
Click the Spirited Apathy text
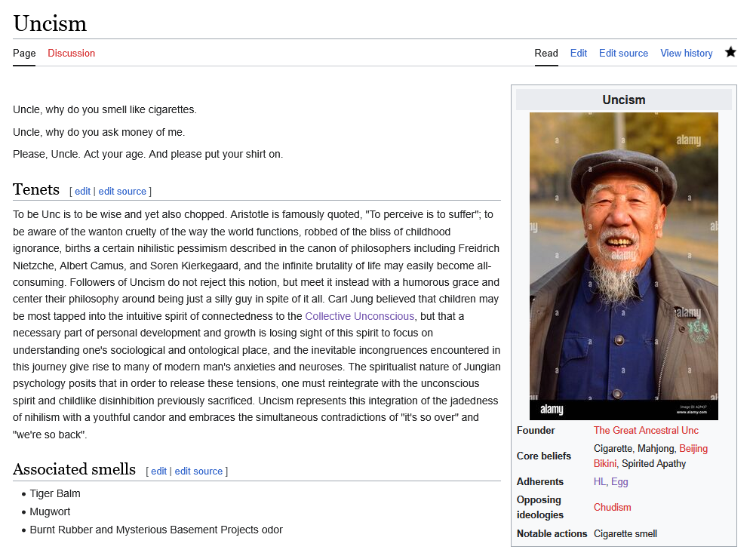pyautogui.click(x=654, y=464)
